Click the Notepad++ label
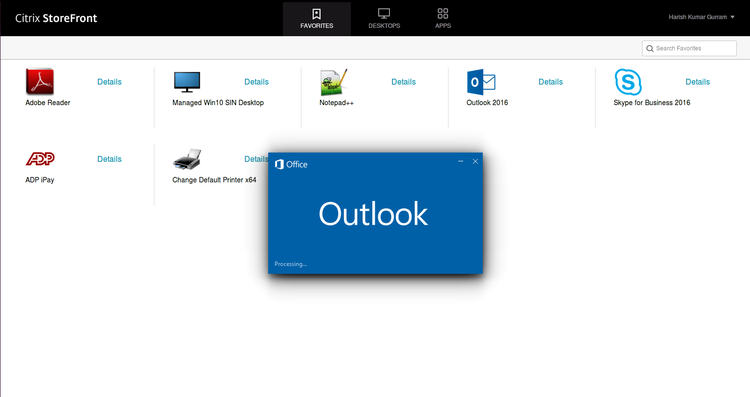The width and height of the screenshot is (750, 397). [336, 102]
